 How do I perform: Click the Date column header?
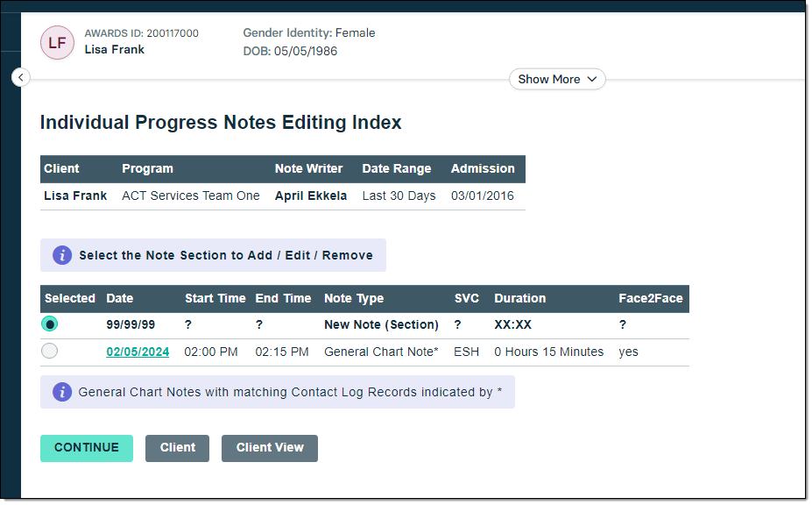[x=120, y=298]
